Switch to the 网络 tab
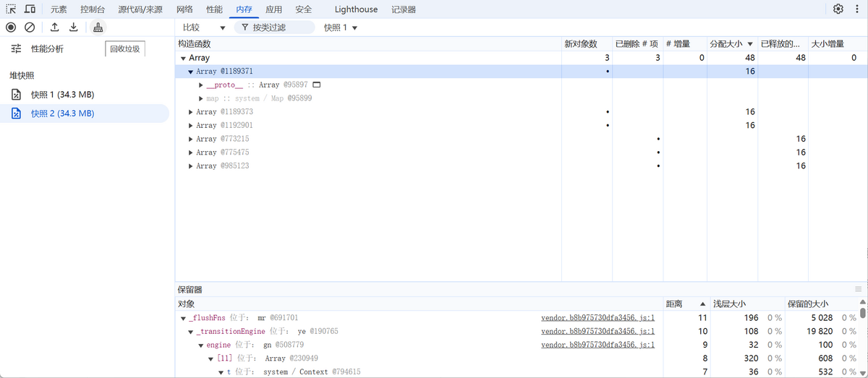 (x=184, y=9)
